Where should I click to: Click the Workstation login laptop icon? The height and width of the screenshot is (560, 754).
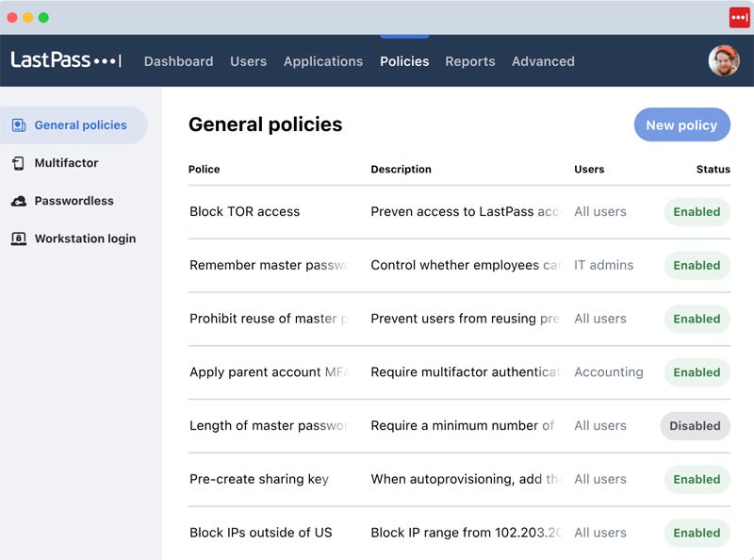tap(19, 239)
